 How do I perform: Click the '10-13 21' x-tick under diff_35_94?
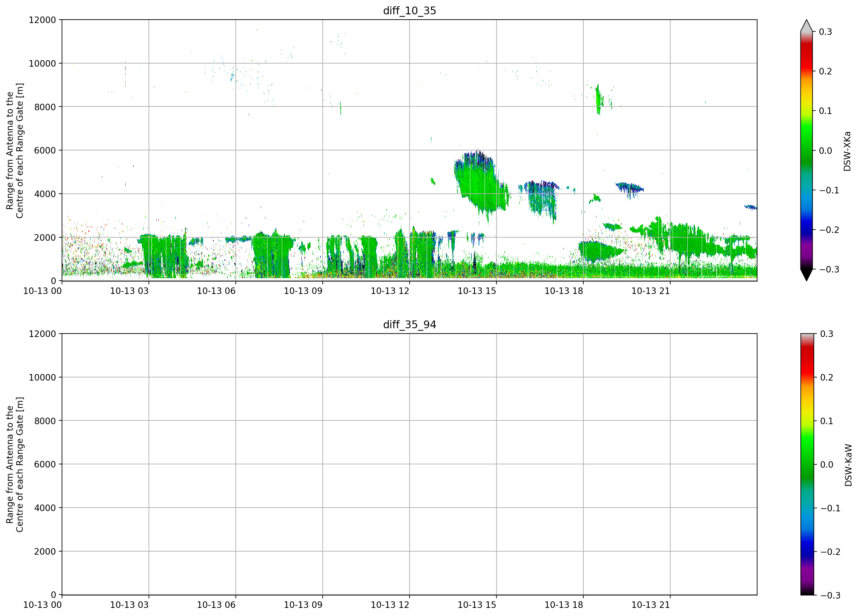(x=651, y=605)
